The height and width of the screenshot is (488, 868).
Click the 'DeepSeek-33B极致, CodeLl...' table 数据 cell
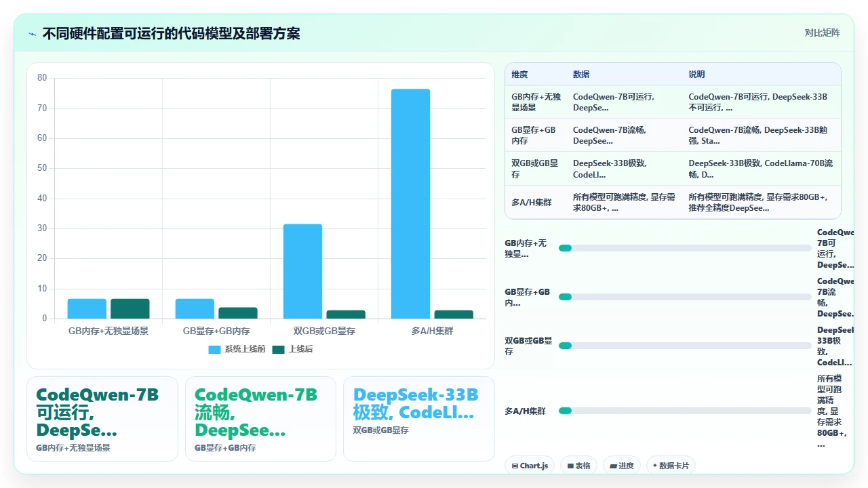coord(625,169)
